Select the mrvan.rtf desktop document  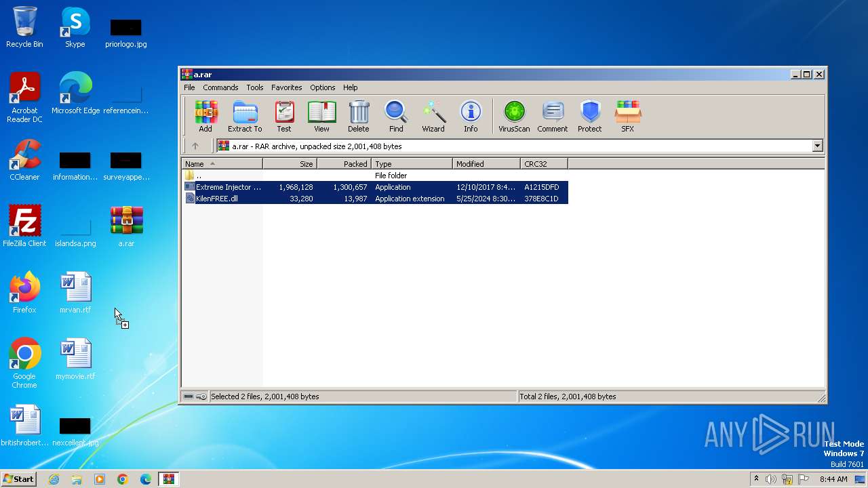(x=75, y=293)
